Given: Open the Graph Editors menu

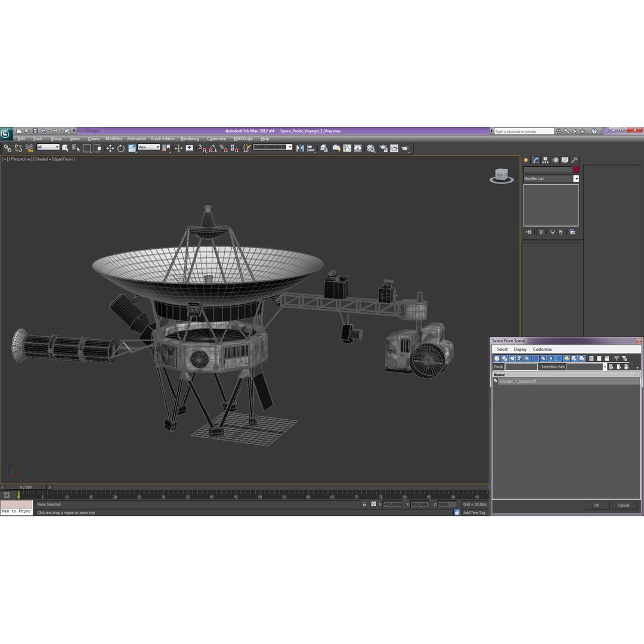Looking at the screenshot, I should tap(162, 139).
